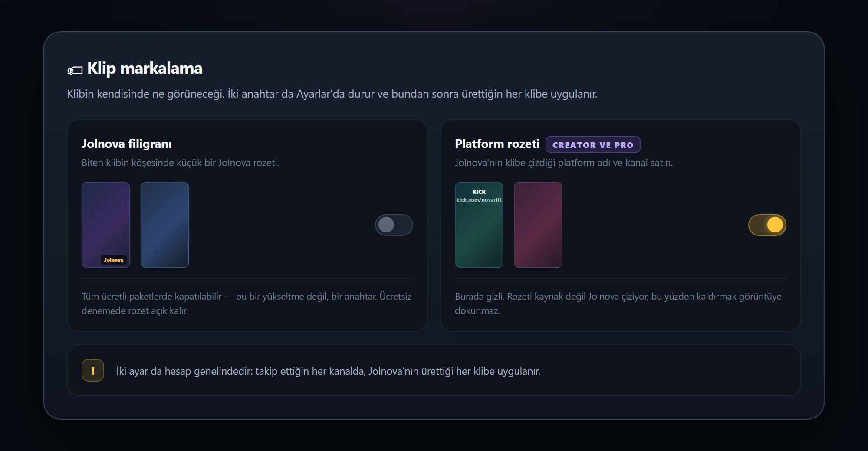The height and width of the screenshot is (451, 868).
Task: Click the Platform rozeti card title
Action: pyautogui.click(x=497, y=144)
